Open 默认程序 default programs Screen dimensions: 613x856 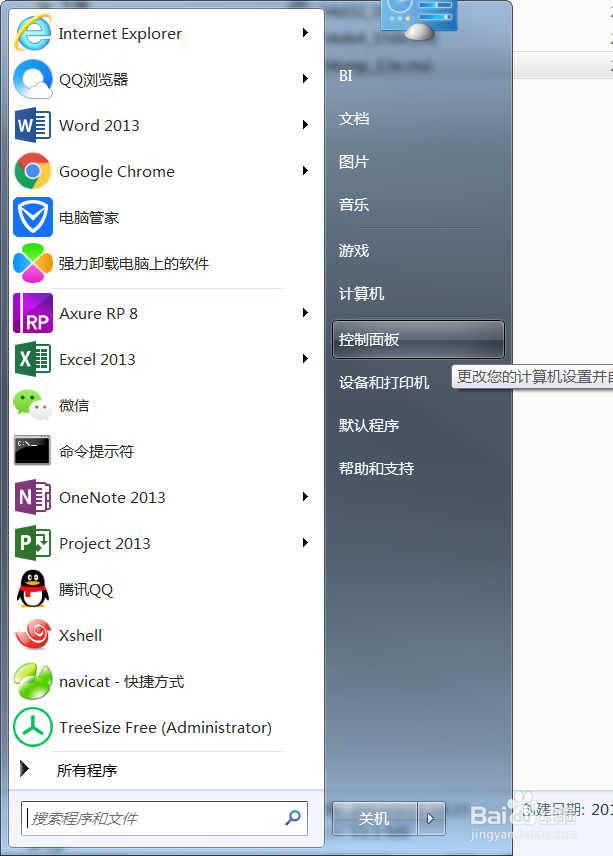(369, 425)
